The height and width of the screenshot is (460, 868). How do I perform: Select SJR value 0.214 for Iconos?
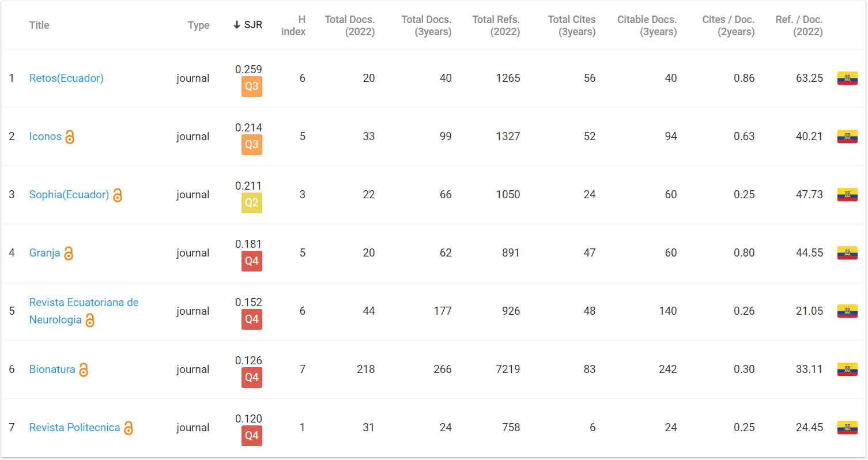(x=248, y=127)
